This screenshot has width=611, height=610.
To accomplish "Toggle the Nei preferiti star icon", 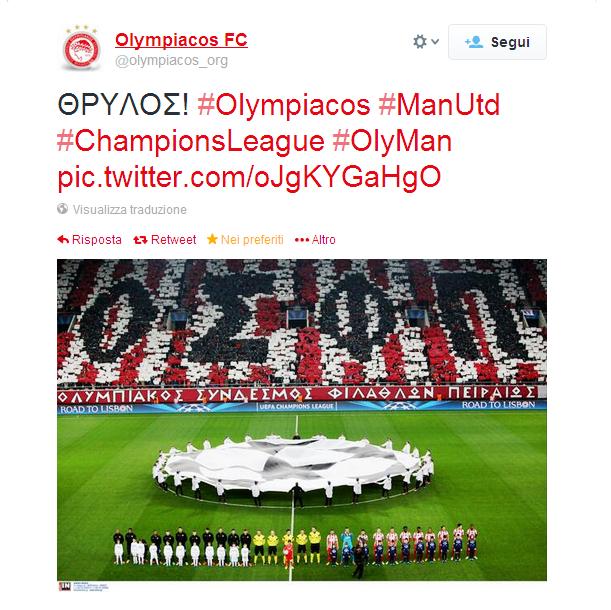I will (212, 239).
